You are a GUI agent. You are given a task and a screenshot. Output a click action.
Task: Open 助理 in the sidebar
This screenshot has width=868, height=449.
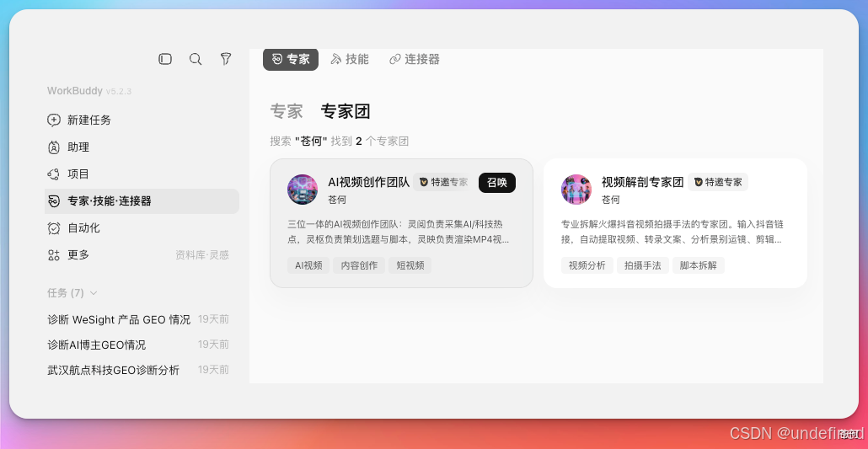click(142, 147)
